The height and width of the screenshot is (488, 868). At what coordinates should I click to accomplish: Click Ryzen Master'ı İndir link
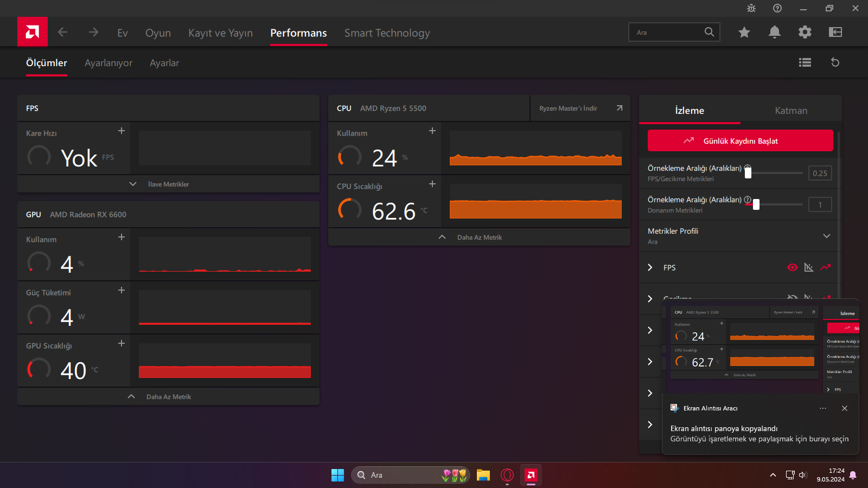(580, 108)
